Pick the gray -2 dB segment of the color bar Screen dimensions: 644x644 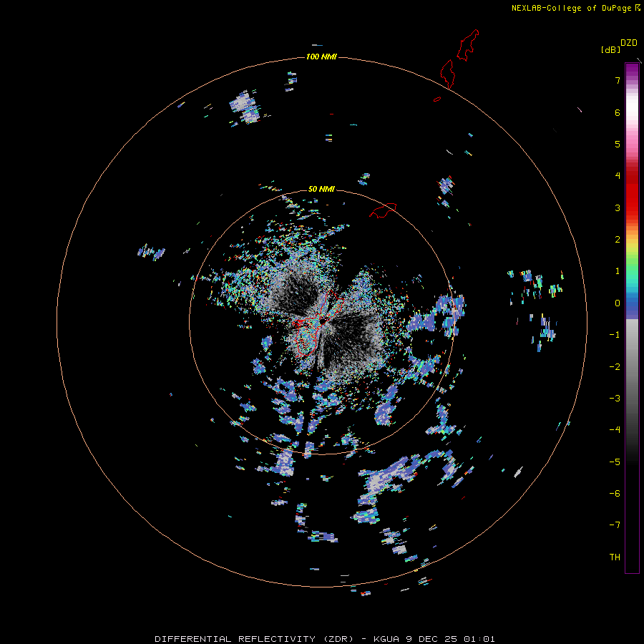[632, 367]
